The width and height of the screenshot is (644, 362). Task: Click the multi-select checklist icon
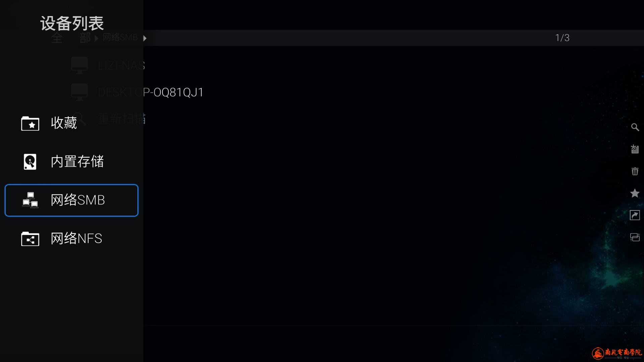click(x=635, y=149)
